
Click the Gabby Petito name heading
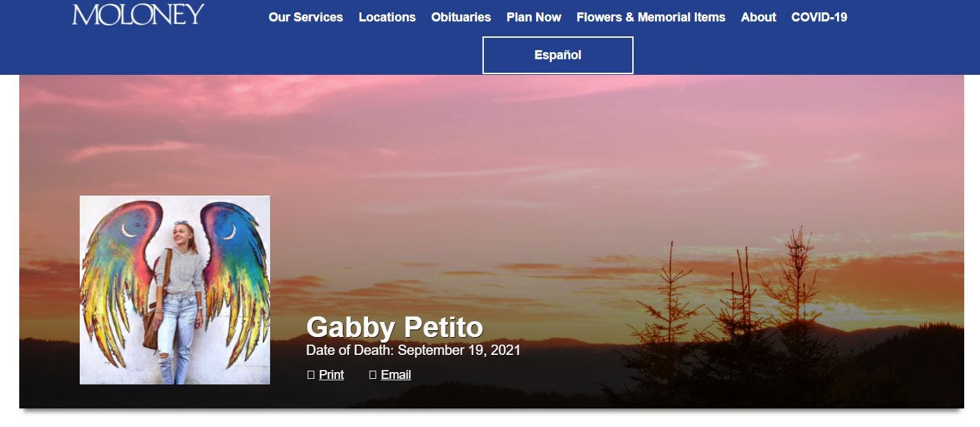coord(394,327)
